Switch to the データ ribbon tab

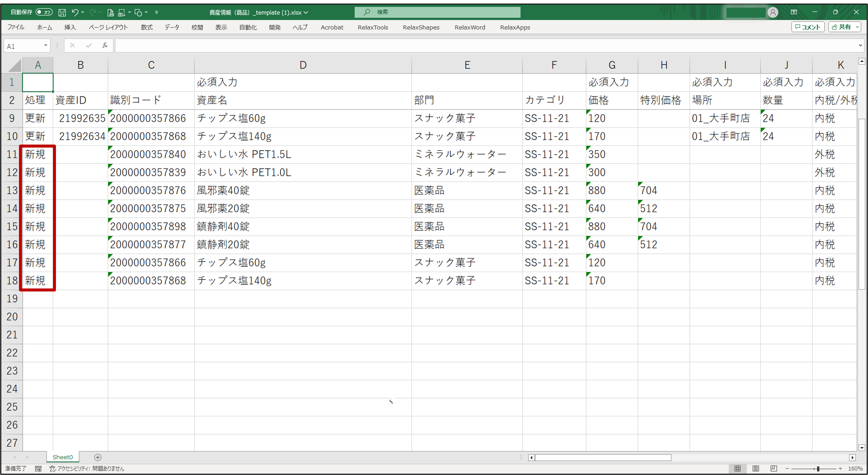pos(172,27)
